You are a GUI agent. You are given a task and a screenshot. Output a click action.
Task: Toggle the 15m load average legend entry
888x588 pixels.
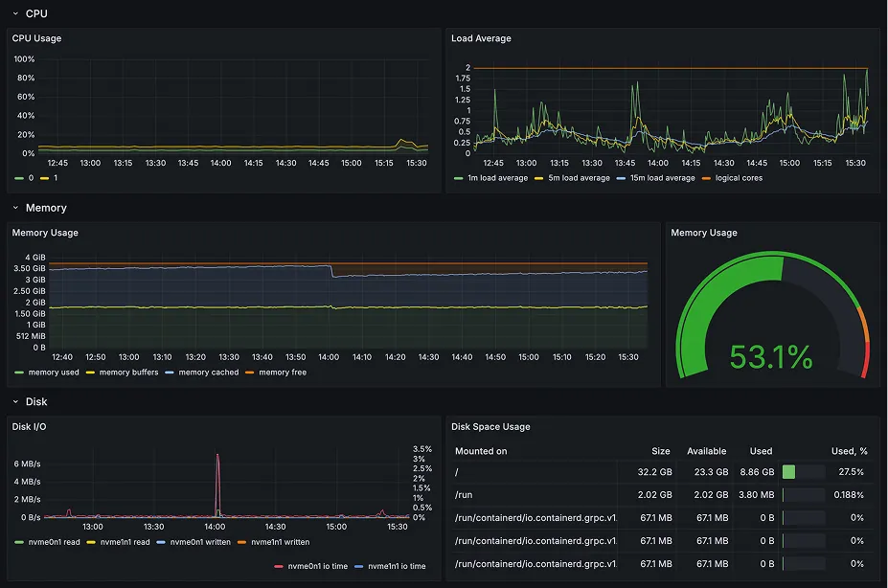click(661, 178)
